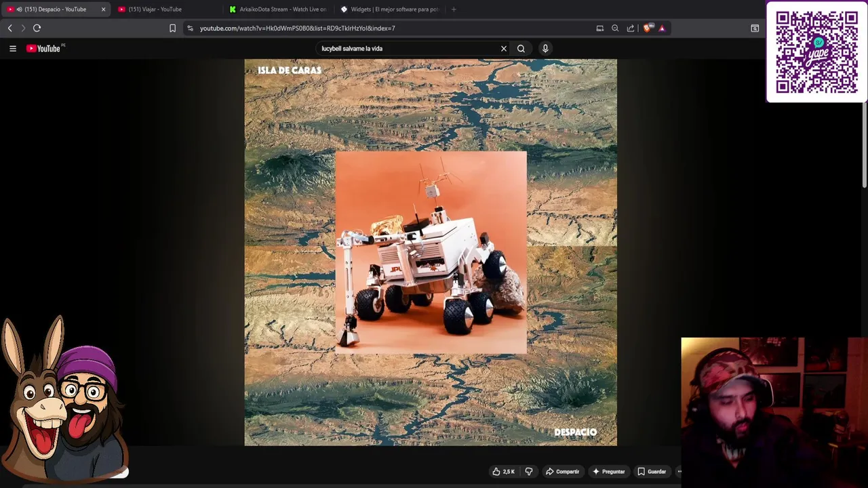Image resolution: width=868 pixels, height=488 pixels.
Task: Open a new tab with the plus button
Action: [x=454, y=9]
